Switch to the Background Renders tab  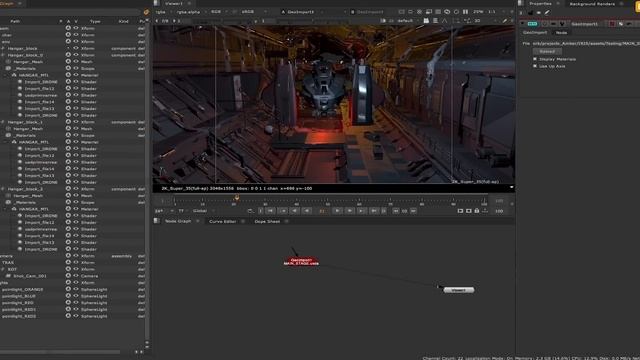(592, 4)
